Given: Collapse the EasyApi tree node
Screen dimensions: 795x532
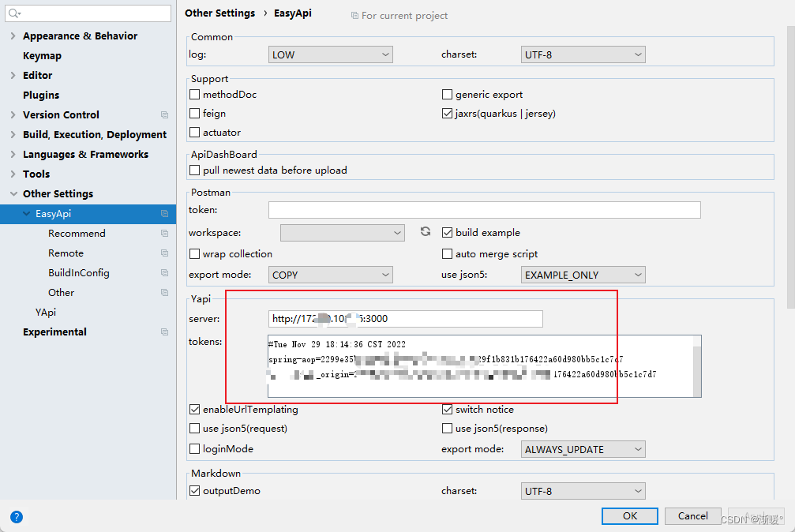Looking at the screenshot, I should (x=26, y=214).
